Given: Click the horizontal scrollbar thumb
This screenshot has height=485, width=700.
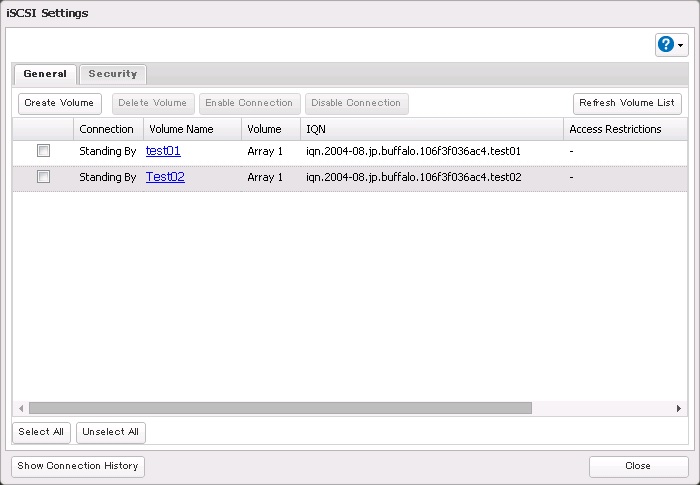Looking at the screenshot, I should pos(280,408).
